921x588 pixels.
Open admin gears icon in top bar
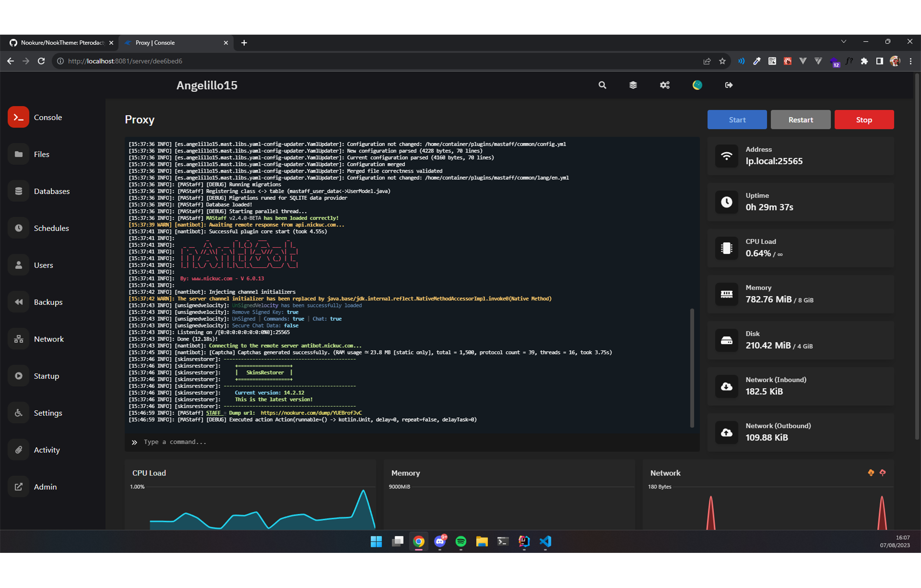tap(665, 85)
